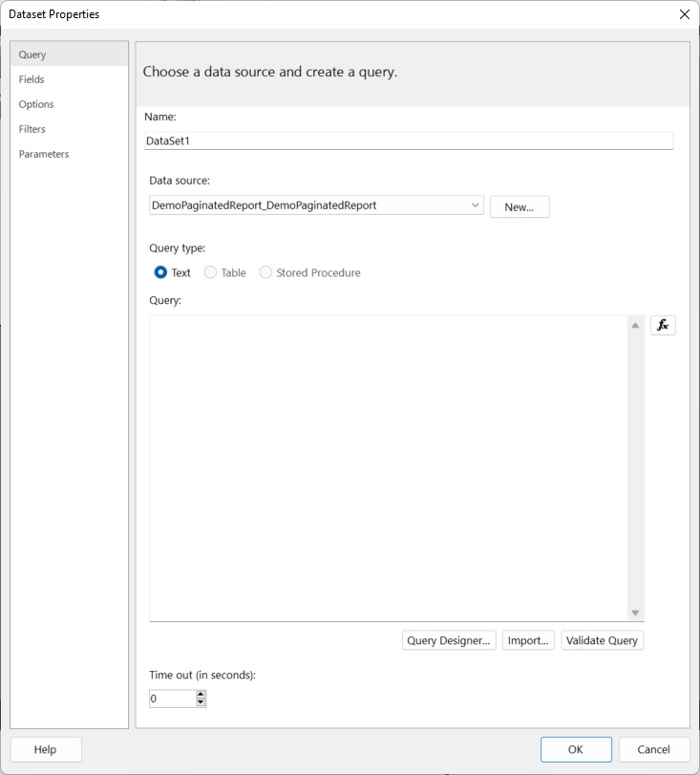
Task: Close the Dataset Properties dialog
Action: click(684, 14)
